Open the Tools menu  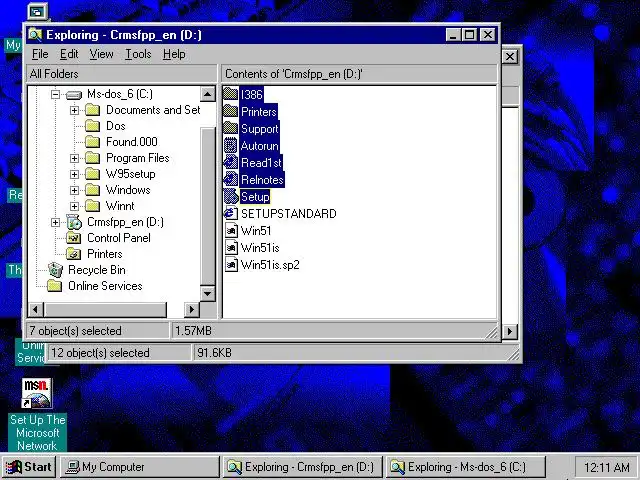coord(138,54)
